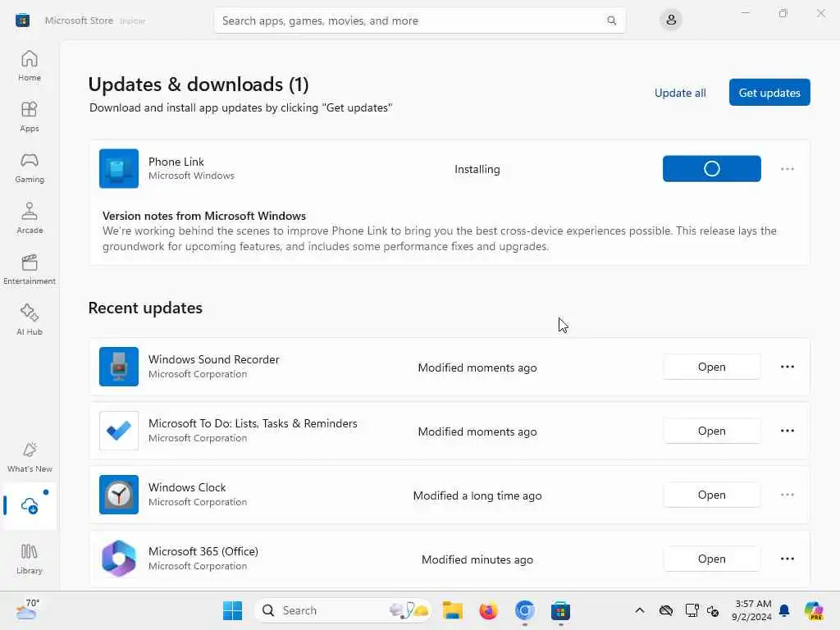This screenshot has height=630, width=840.
Task: Click the taskbar Search box
Action: pos(343,610)
